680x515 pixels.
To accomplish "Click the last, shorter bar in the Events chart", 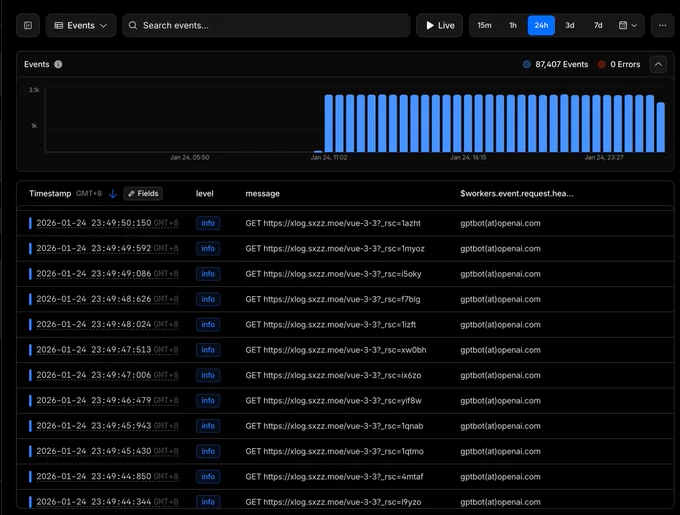I will [x=660, y=127].
